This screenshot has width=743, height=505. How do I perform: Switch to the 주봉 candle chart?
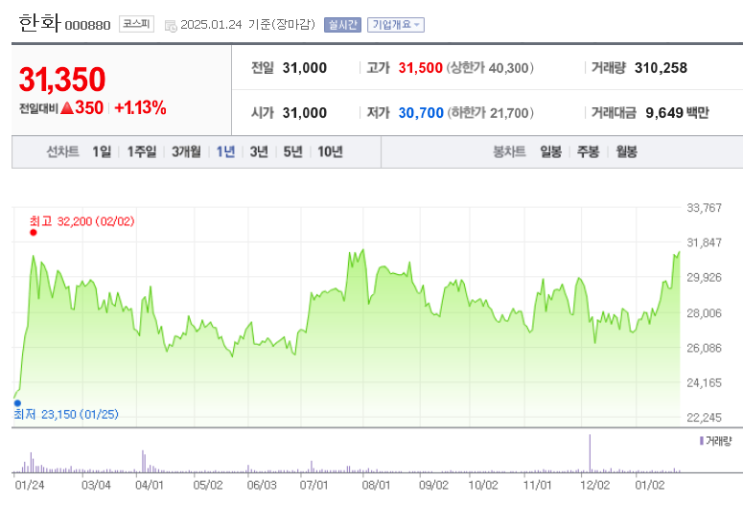588,152
